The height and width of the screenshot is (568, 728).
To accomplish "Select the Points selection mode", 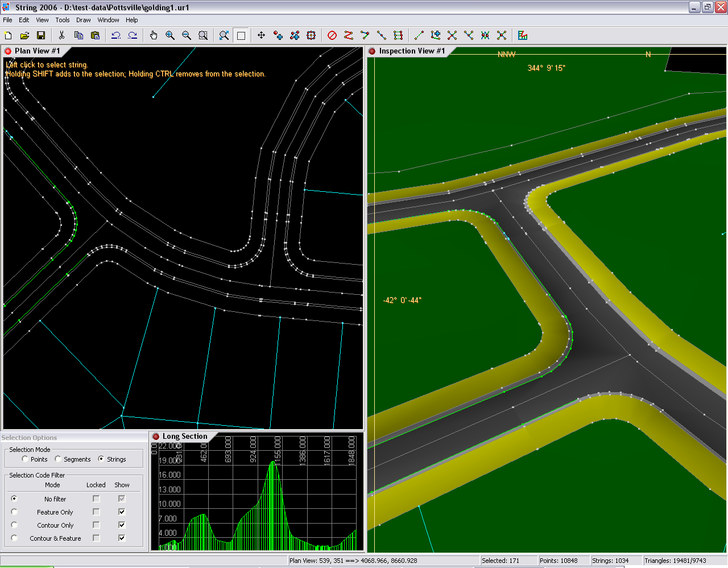I will [25, 459].
